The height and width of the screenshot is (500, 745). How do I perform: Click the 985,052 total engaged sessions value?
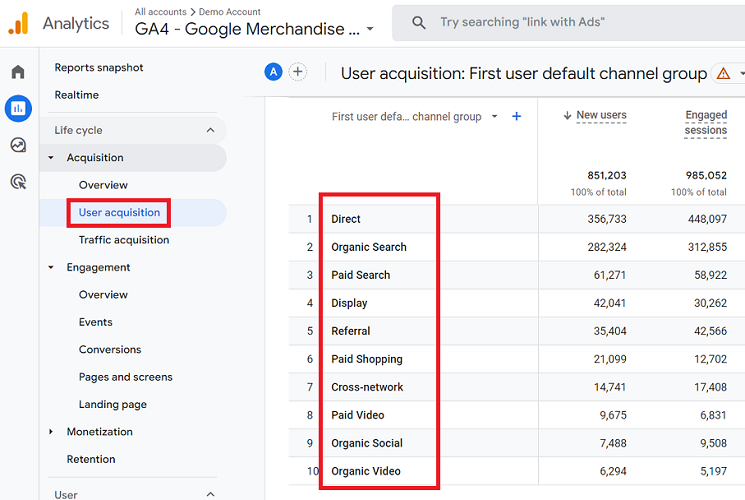pos(706,175)
